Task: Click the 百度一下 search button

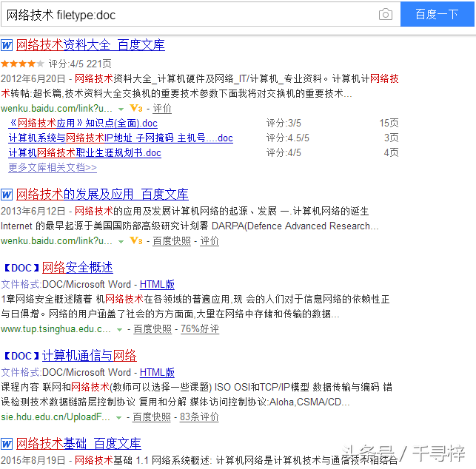Action: click(437, 14)
